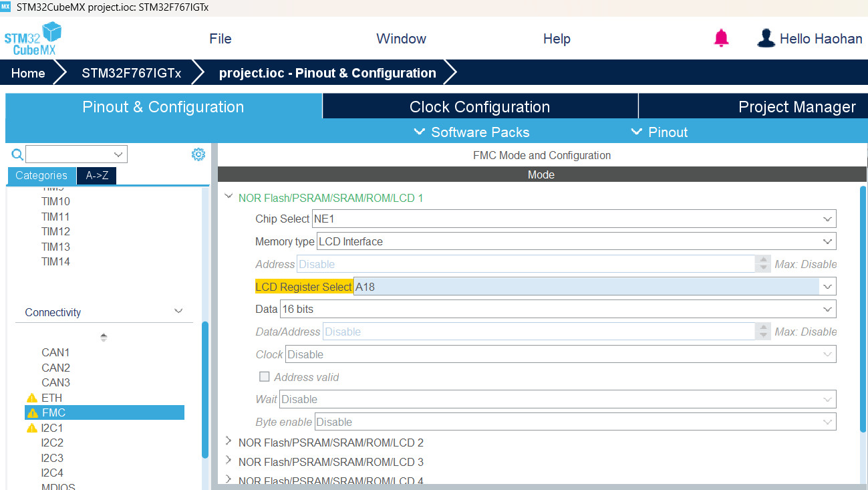Screen dimensions: 868x490
Task: Expand the NOR Flash/PSRAM/SRAM/ROM/LCD 3 section
Action: coord(229,461)
